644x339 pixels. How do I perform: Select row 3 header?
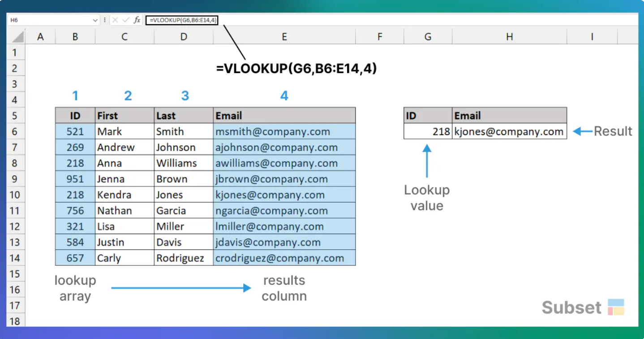click(15, 84)
